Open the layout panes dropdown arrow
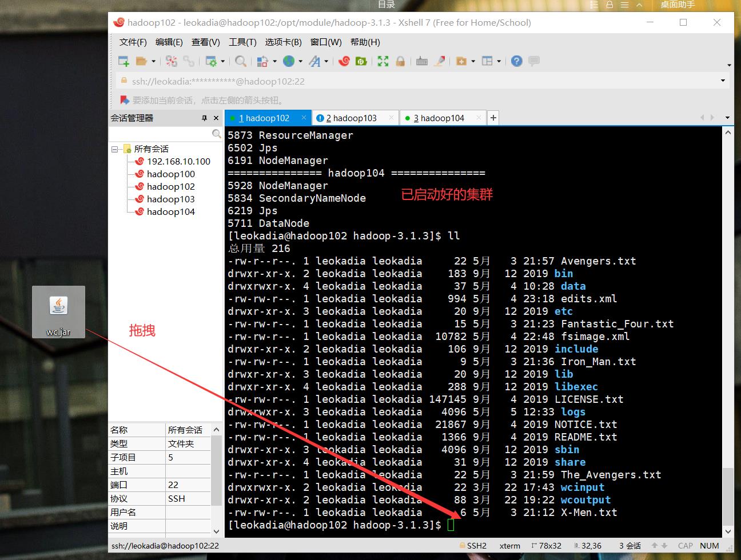Viewport: 741px width, 560px height. click(499, 61)
